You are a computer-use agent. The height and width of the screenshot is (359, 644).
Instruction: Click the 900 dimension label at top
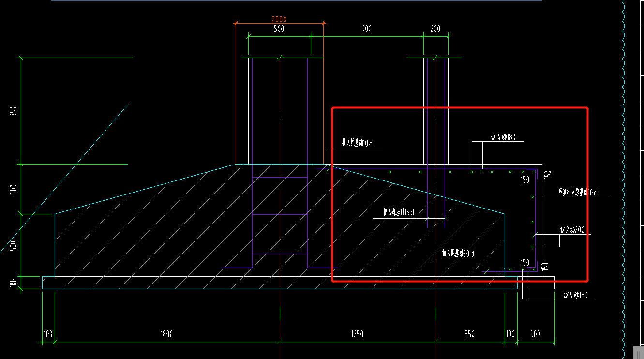tap(366, 29)
